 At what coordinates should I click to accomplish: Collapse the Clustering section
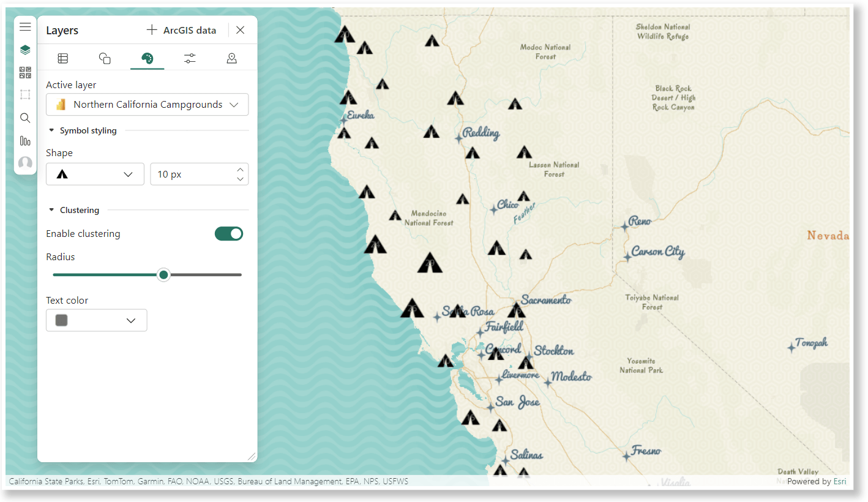tap(51, 210)
